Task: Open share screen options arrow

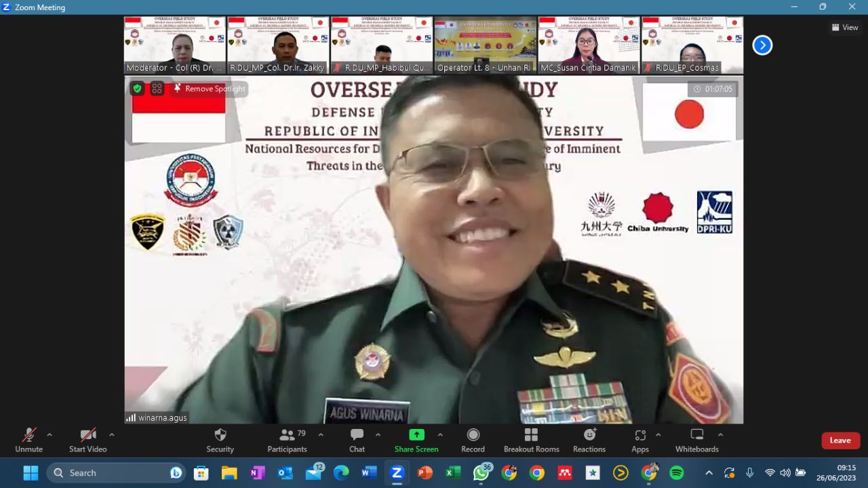Action: (440, 435)
